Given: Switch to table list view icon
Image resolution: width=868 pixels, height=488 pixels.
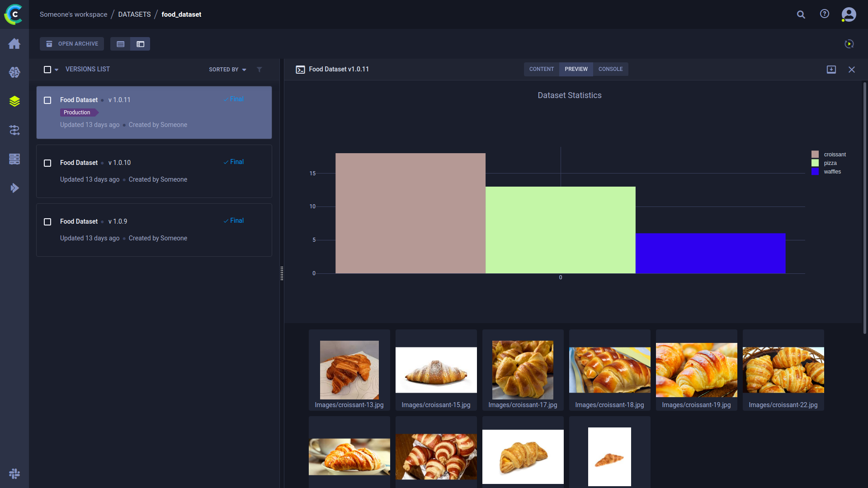Looking at the screenshot, I should click(120, 44).
